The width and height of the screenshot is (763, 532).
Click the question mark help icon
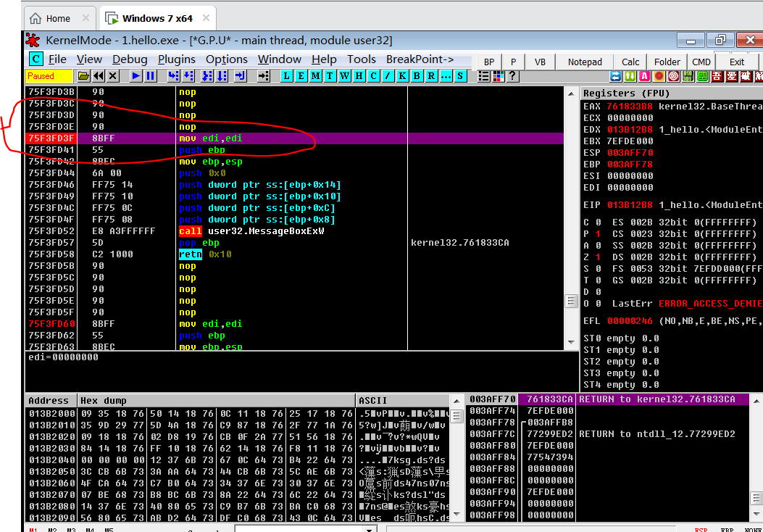click(x=512, y=76)
